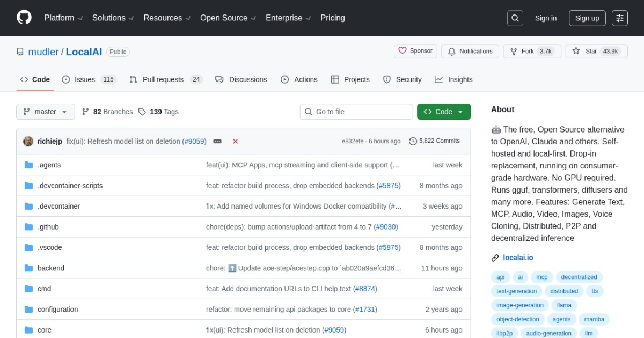Click the red X failed check icon
This screenshot has width=644, height=338.
[235, 141]
